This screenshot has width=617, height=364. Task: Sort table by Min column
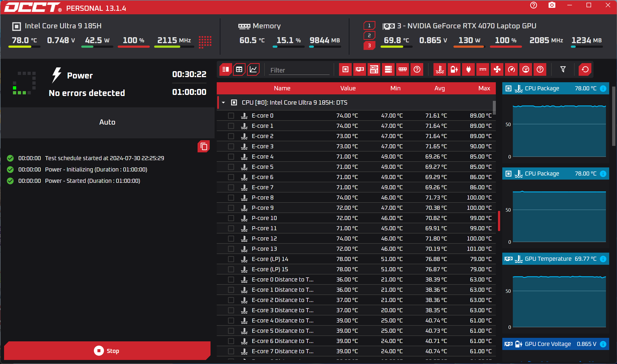coord(395,88)
